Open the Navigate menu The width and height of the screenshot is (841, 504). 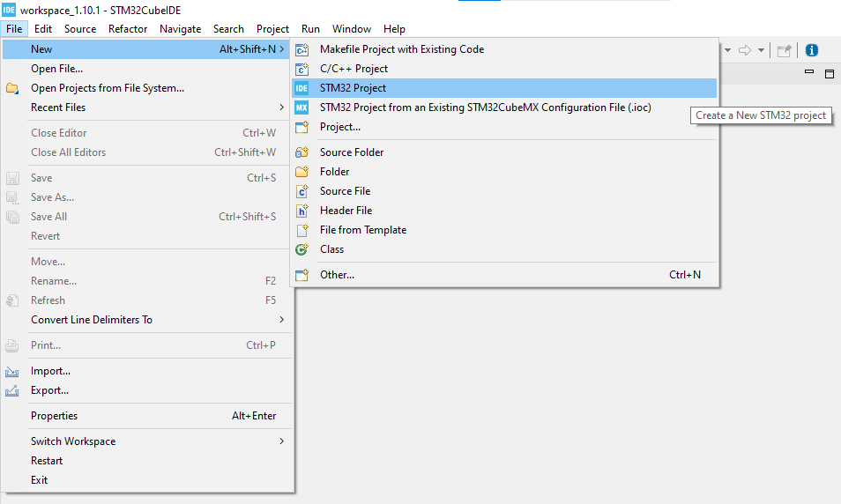tap(180, 29)
